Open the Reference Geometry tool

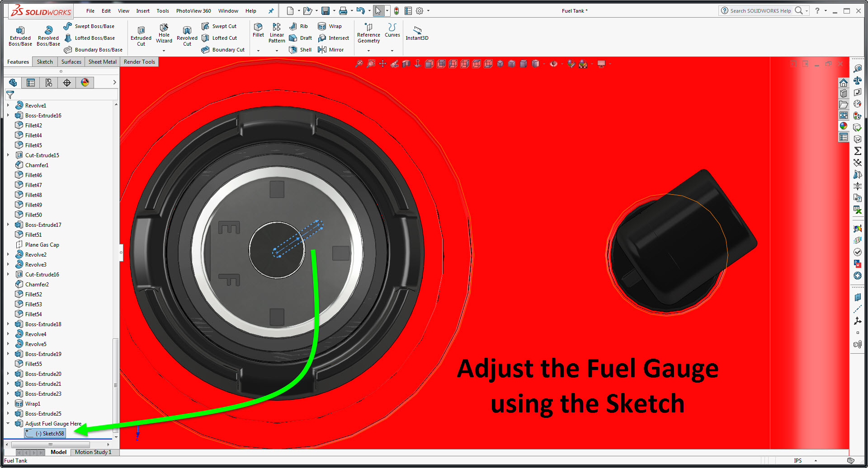click(368, 33)
